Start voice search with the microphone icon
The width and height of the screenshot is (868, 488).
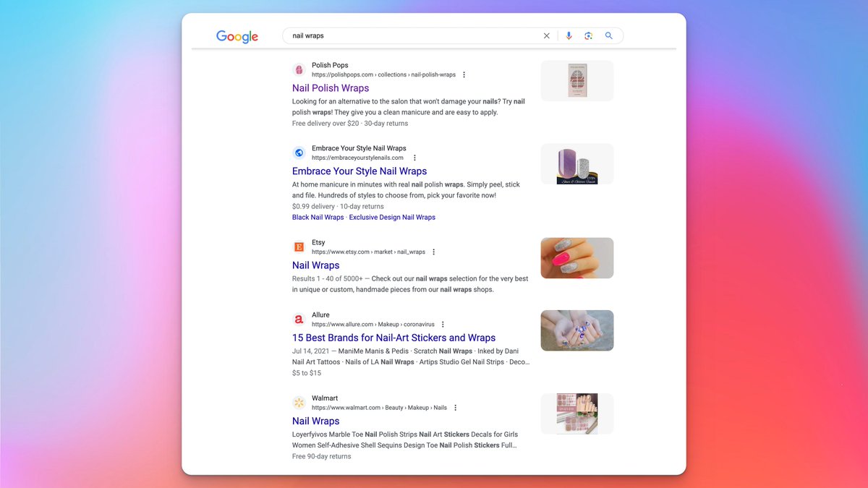(x=569, y=35)
